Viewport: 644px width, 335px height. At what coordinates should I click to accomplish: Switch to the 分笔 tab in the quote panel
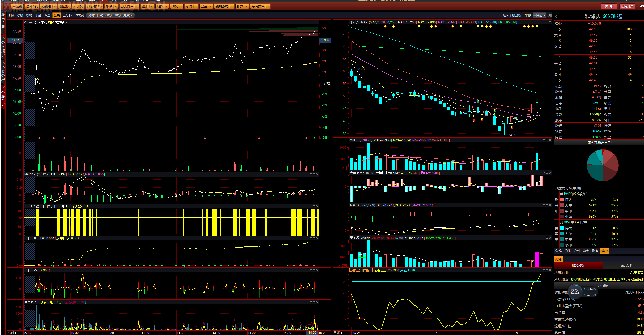point(558,251)
